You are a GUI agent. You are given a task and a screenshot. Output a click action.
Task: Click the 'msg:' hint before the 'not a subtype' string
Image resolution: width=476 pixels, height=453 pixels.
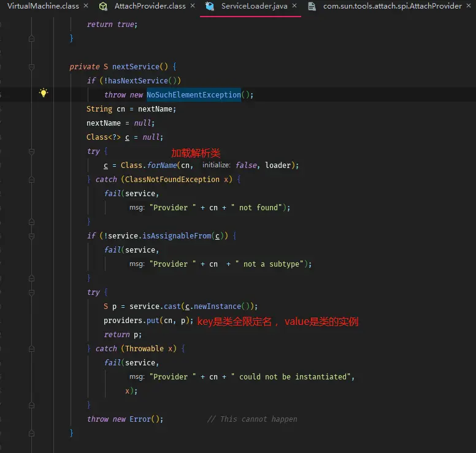pos(137,264)
